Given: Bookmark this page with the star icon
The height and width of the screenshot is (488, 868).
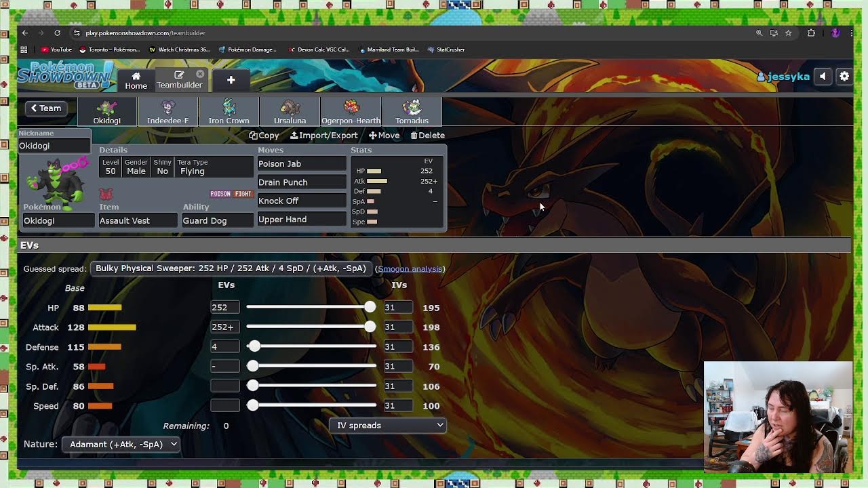Looking at the screenshot, I should click(788, 33).
